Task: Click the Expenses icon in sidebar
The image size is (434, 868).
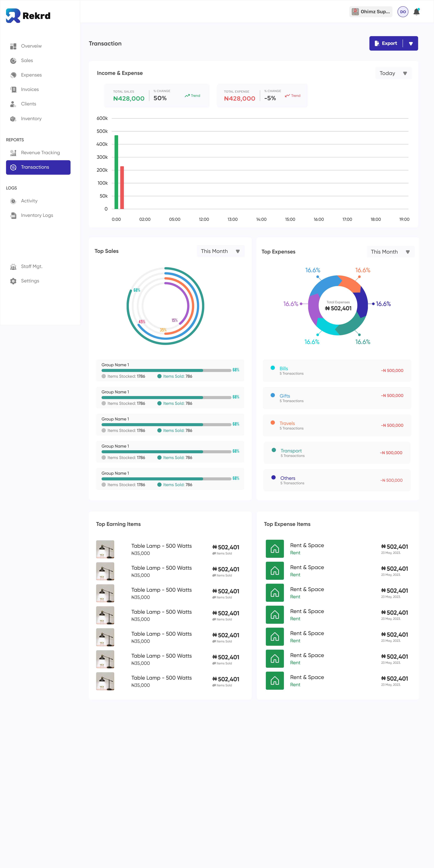Action: [13, 75]
